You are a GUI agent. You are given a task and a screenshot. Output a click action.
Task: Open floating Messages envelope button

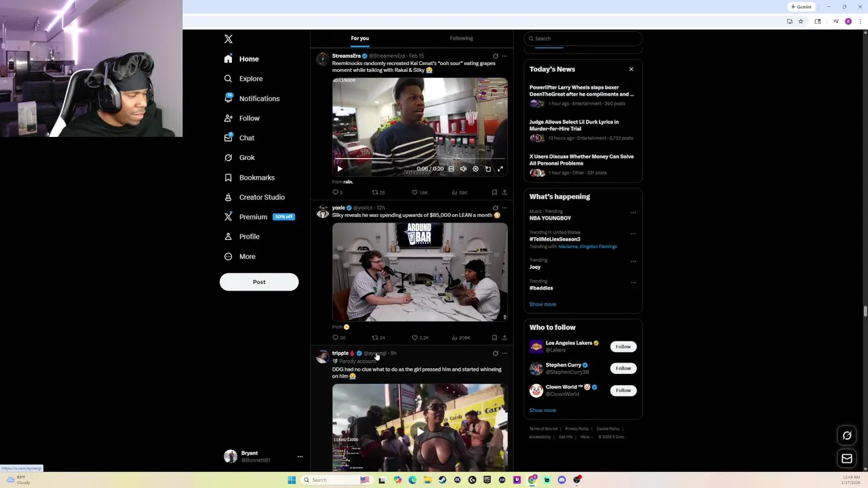pos(847,459)
